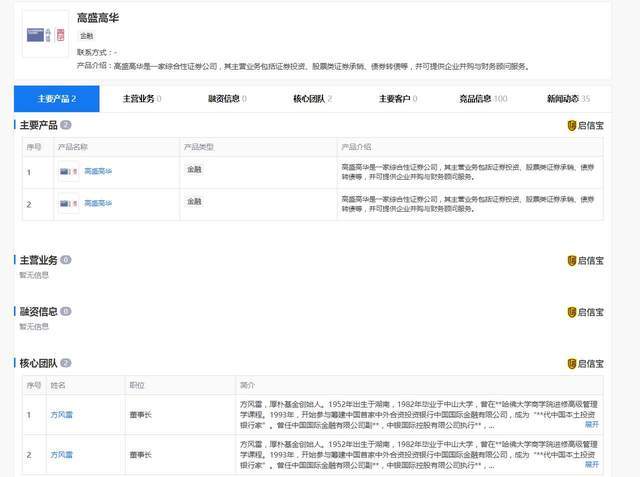Click the 核心团队 section heading
The image size is (640, 477).
(38, 363)
